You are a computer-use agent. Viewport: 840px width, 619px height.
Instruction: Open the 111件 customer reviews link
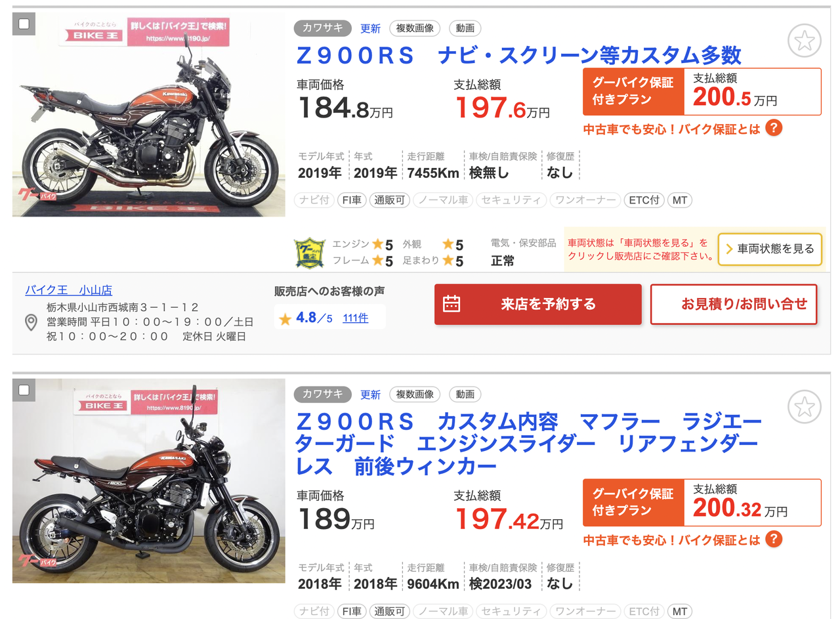point(356,318)
